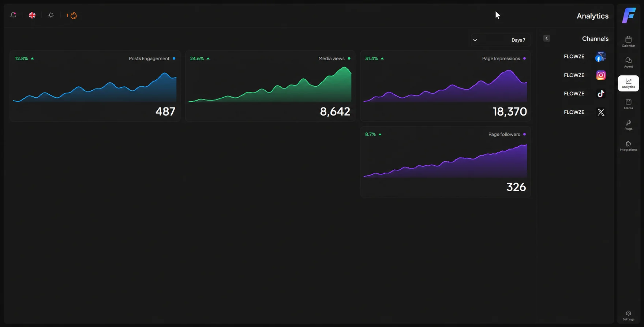Select the FLOWZE TikTok channel icon

(x=601, y=94)
